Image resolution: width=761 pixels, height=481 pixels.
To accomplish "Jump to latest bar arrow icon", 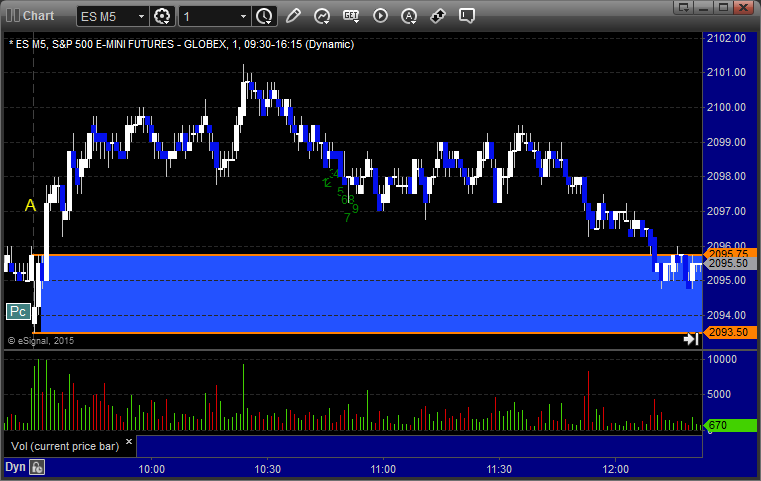I will tap(690, 340).
